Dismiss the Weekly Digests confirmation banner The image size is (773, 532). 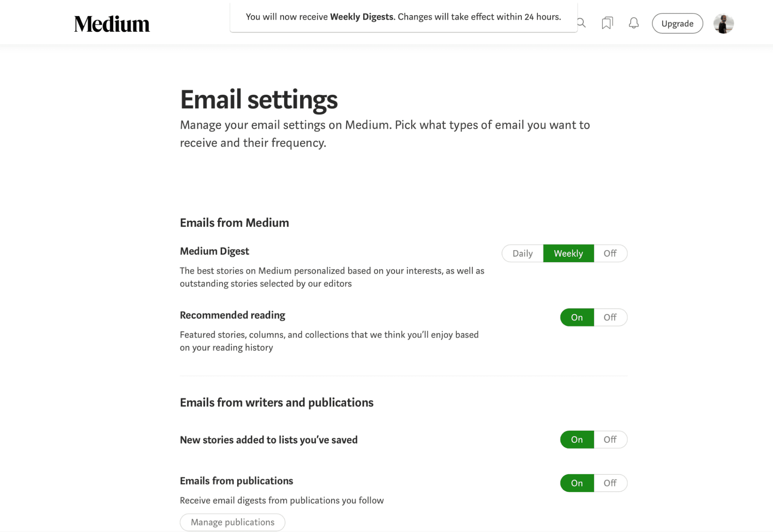tap(404, 17)
